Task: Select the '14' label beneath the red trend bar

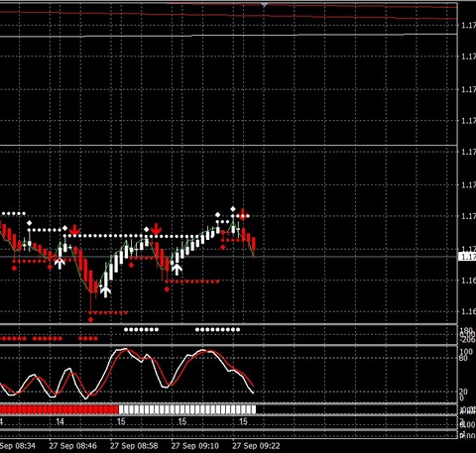Action: [x=59, y=422]
